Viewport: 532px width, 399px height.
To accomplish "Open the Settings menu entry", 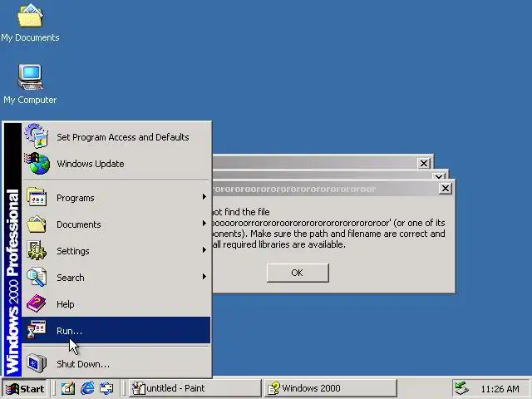I will tap(116, 251).
